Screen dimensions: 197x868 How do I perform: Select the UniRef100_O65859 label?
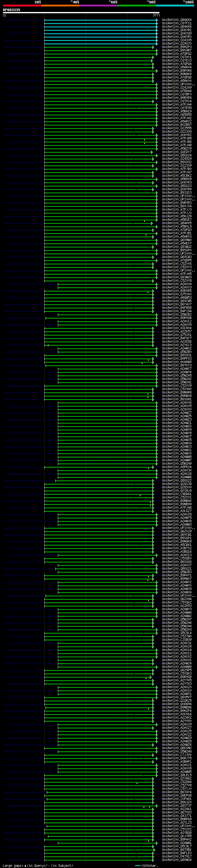176,115
